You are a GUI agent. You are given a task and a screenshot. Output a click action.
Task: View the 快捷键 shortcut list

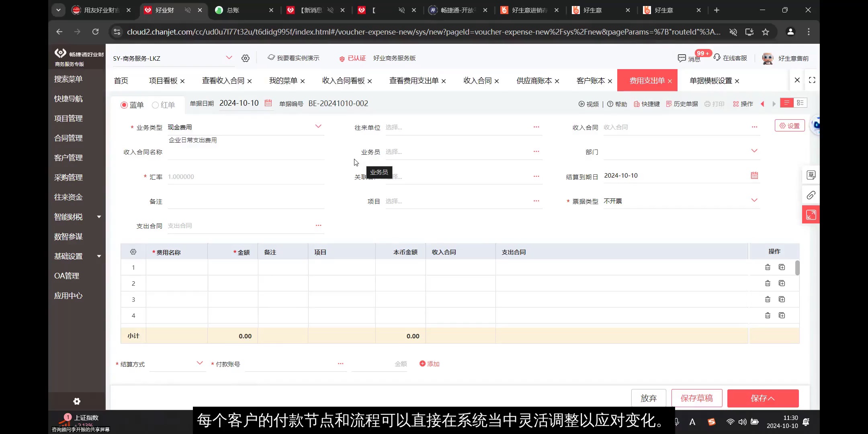tap(647, 104)
